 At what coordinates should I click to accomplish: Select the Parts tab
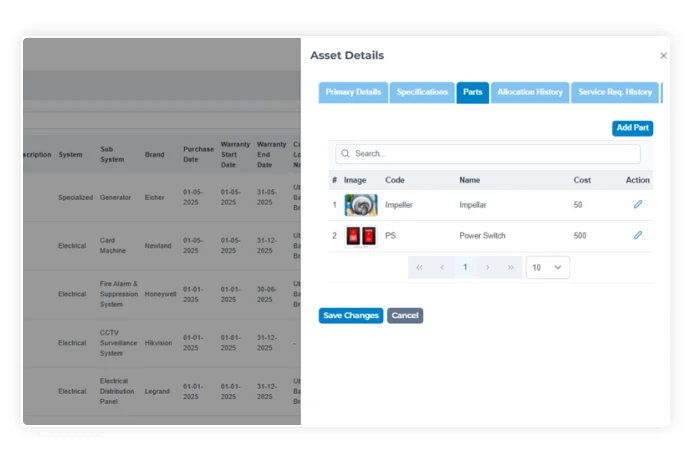click(472, 92)
